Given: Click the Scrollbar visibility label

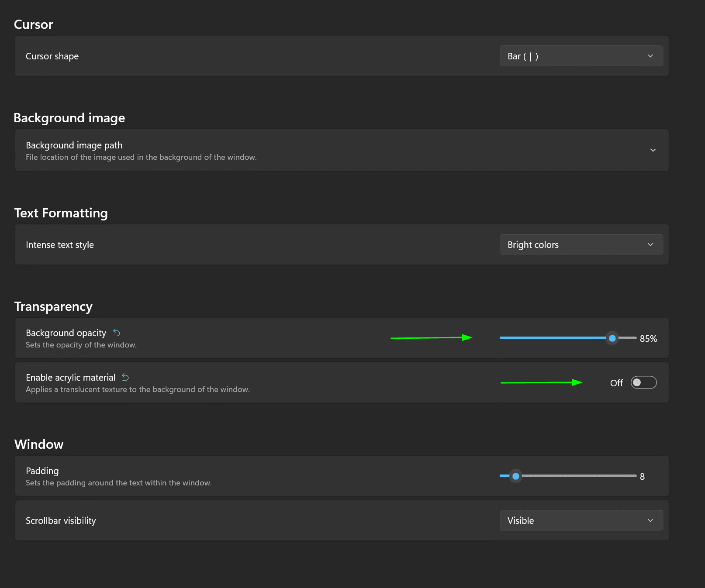Looking at the screenshot, I should tap(61, 521).
